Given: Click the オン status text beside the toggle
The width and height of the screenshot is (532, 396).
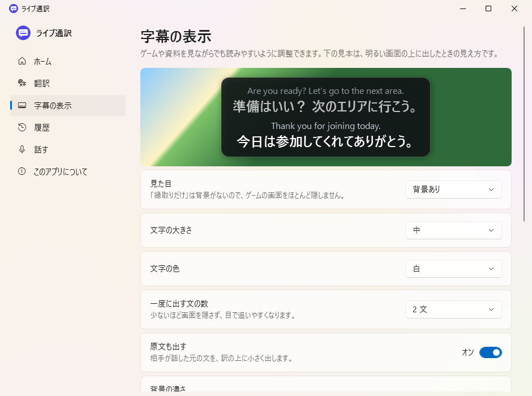Looking at the screenshot, I should [x=468, y=352].
